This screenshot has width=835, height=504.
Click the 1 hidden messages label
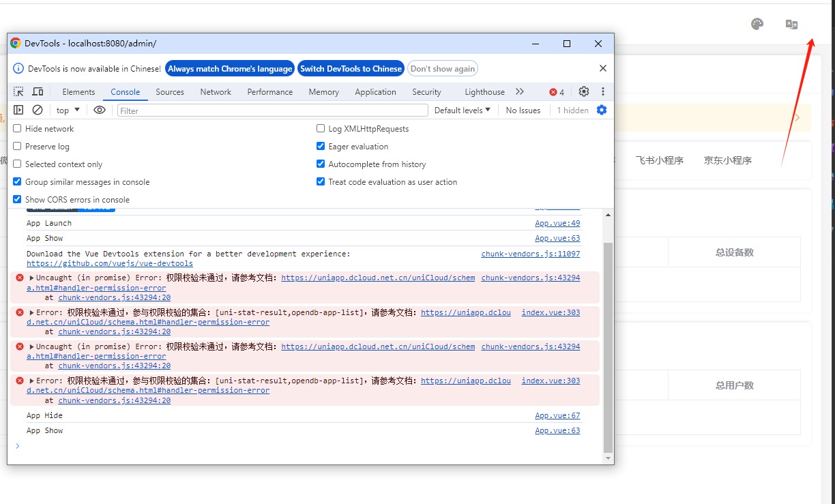[x=573, y=110]
